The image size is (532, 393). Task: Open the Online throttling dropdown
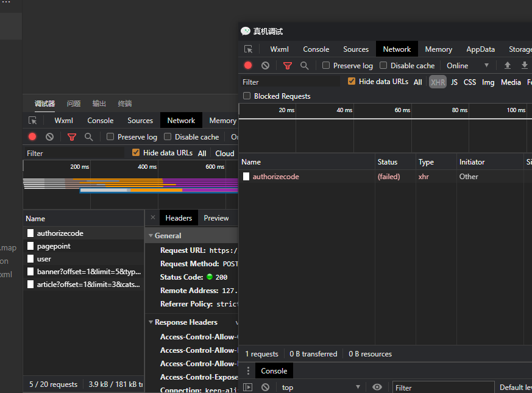(467, 66)
